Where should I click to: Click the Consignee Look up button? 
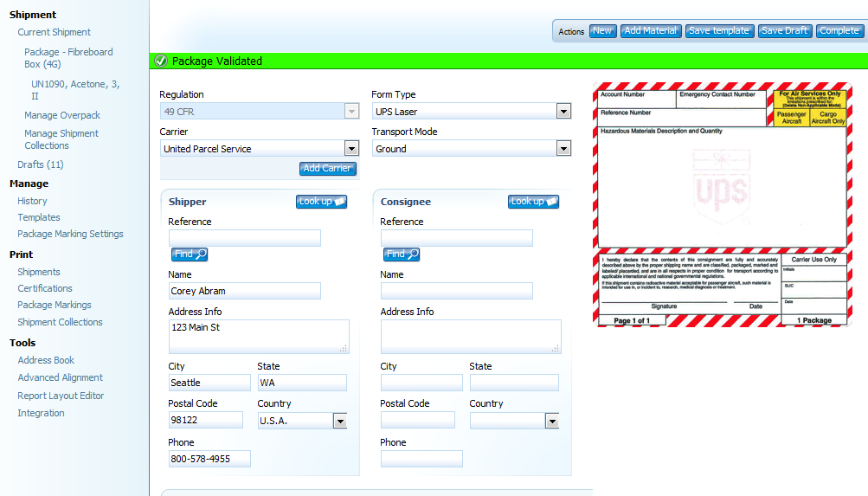click(x=533, y=202)
